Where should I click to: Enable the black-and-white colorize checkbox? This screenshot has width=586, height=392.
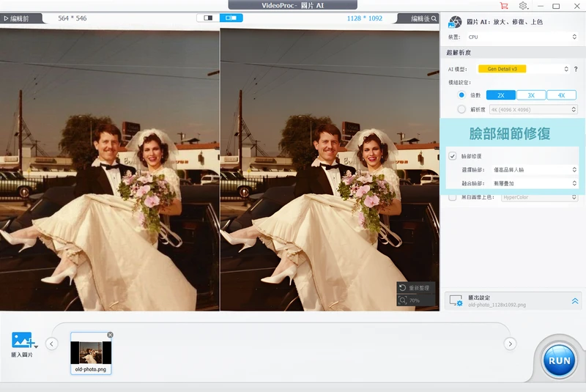point(453,197)
